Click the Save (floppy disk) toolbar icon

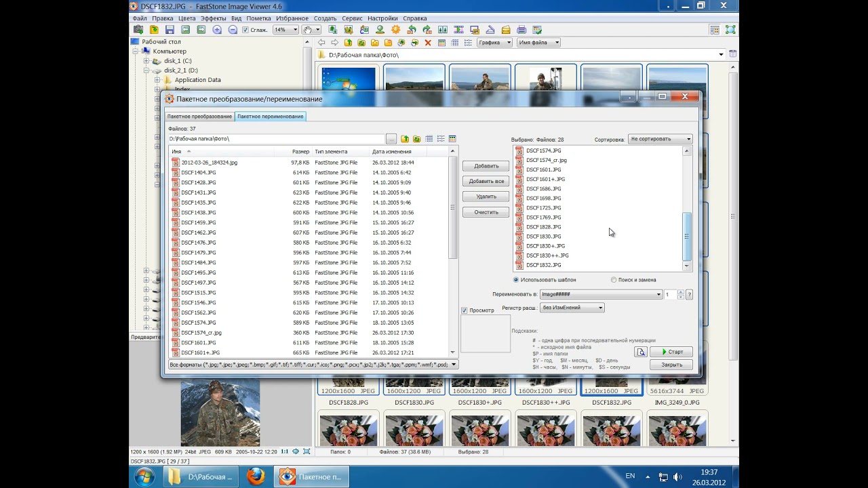tap(170, 30)
